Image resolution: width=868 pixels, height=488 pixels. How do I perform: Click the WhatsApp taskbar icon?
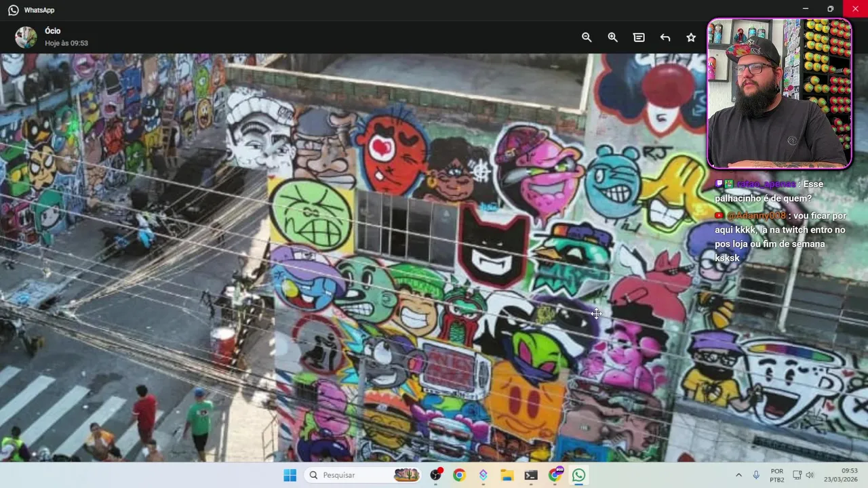pyautogui.click(x=578, y=475)
